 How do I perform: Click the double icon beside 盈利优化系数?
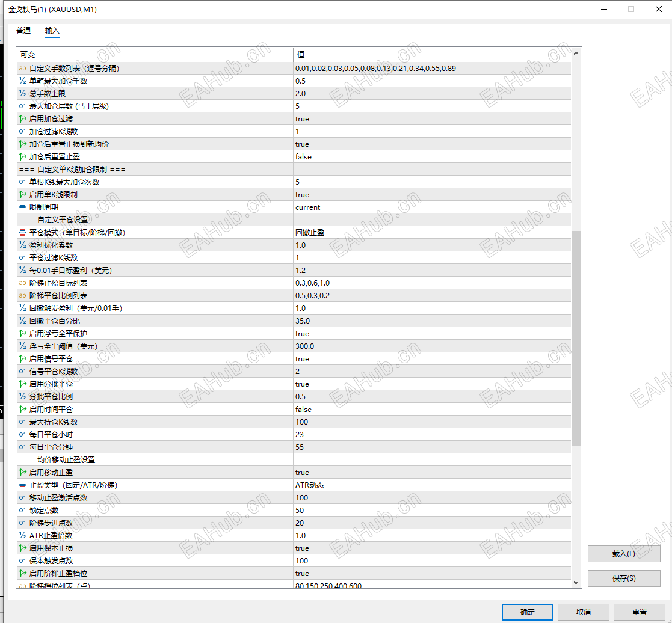[x=23, y=245]
